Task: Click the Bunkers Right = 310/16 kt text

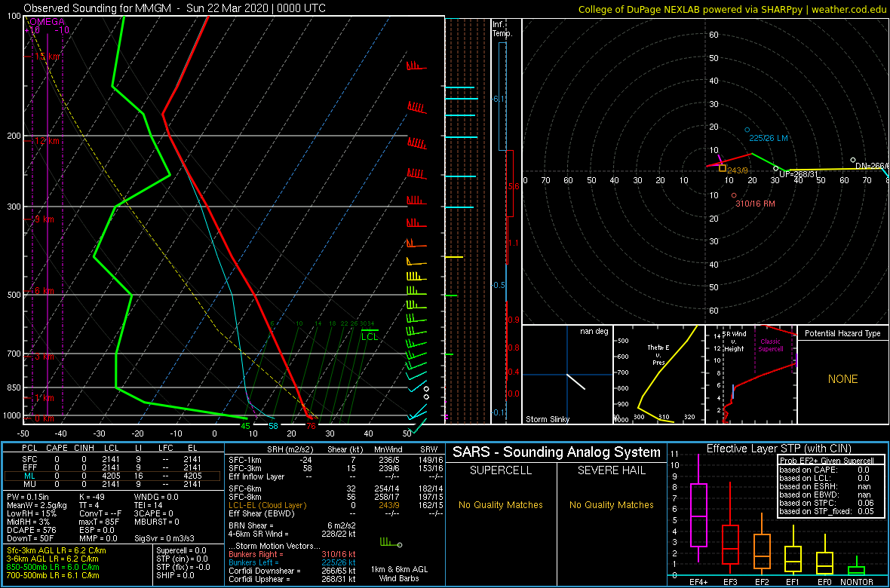Action: 293,555
